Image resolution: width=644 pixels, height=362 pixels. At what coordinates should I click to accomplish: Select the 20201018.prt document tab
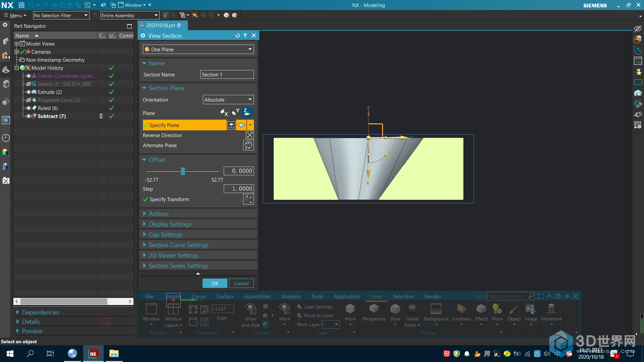tap(160, 25)
